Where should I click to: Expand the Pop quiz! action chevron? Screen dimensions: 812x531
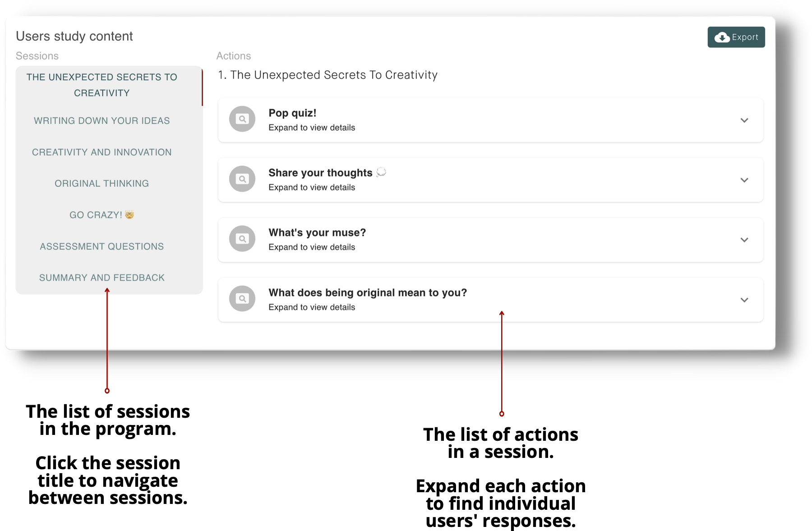point(744,120)
